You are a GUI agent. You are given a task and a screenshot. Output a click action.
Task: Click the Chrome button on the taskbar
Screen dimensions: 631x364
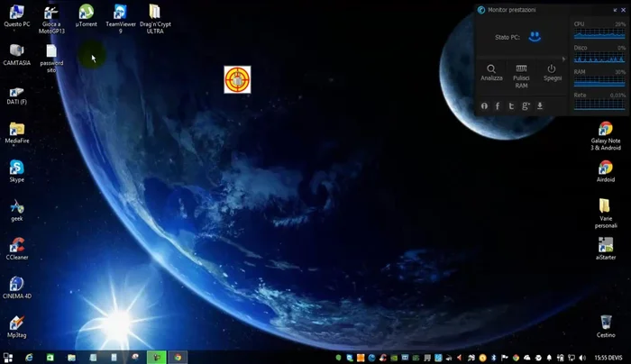tap(178, 358)
